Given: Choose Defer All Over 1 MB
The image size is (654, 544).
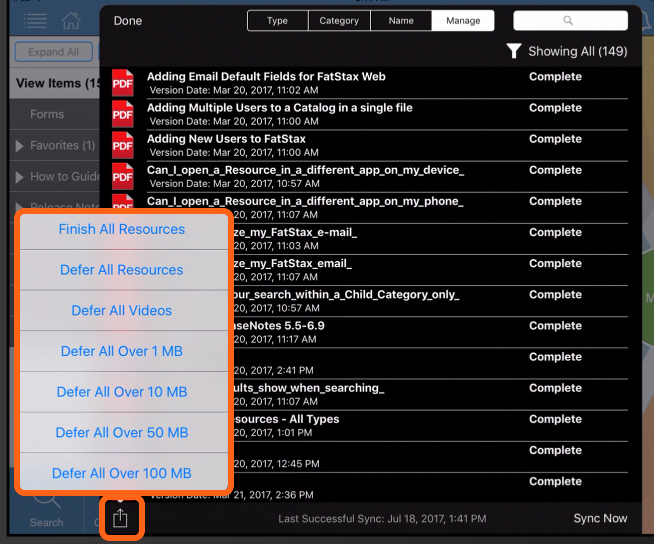Looking at the screenshot, I should 124,351.
